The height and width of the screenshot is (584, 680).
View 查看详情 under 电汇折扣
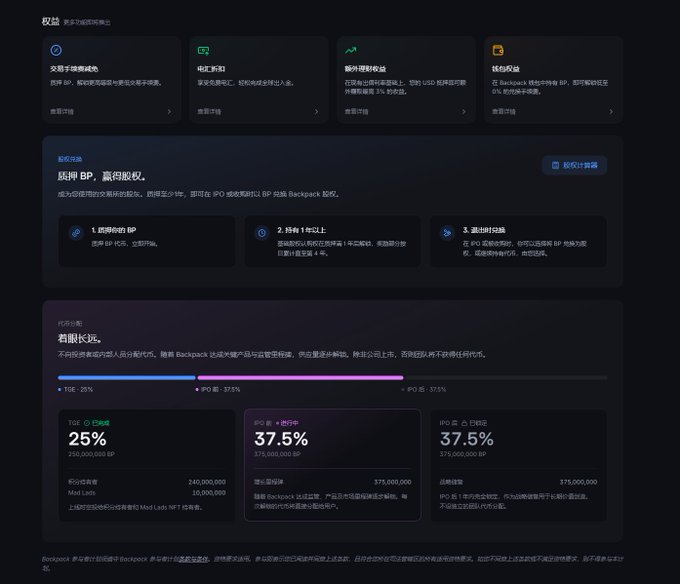pyautogui.click(x=209, y=111)
